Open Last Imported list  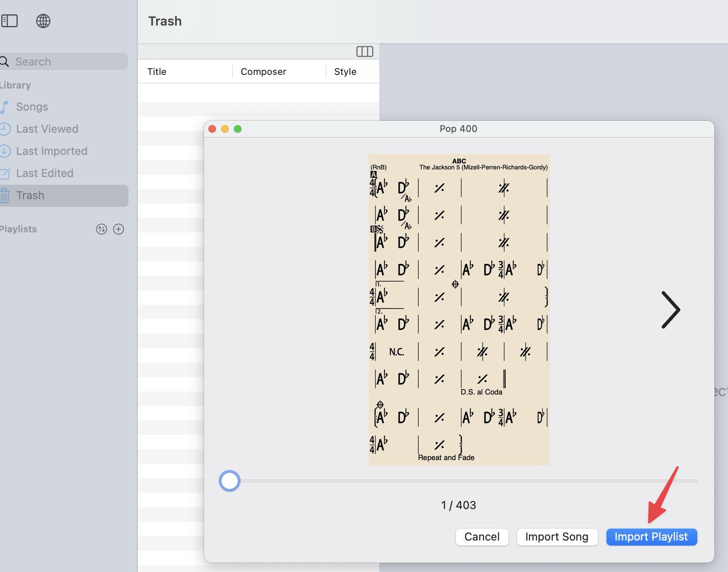point(51,151)
